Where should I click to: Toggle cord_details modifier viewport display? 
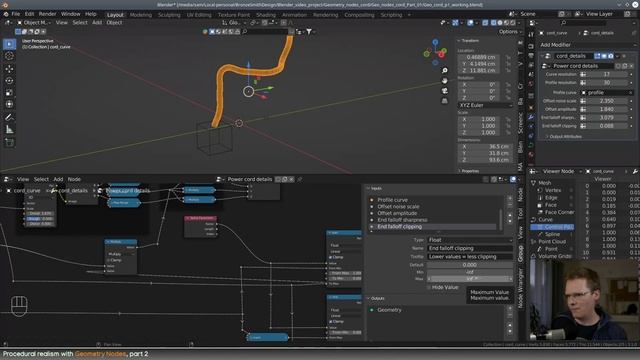(x=604, y=56)
